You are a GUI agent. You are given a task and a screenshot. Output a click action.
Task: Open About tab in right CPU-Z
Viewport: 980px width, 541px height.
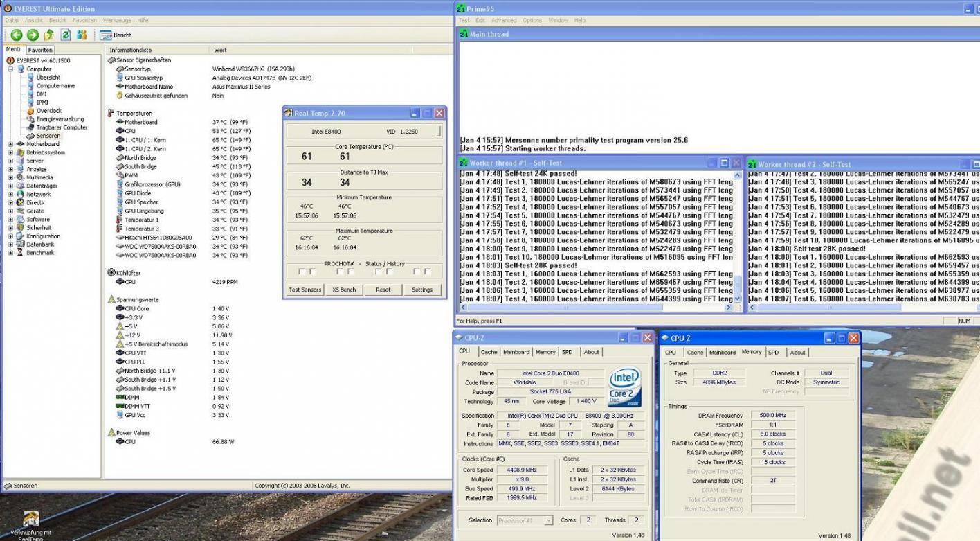[x=797, y=352]
